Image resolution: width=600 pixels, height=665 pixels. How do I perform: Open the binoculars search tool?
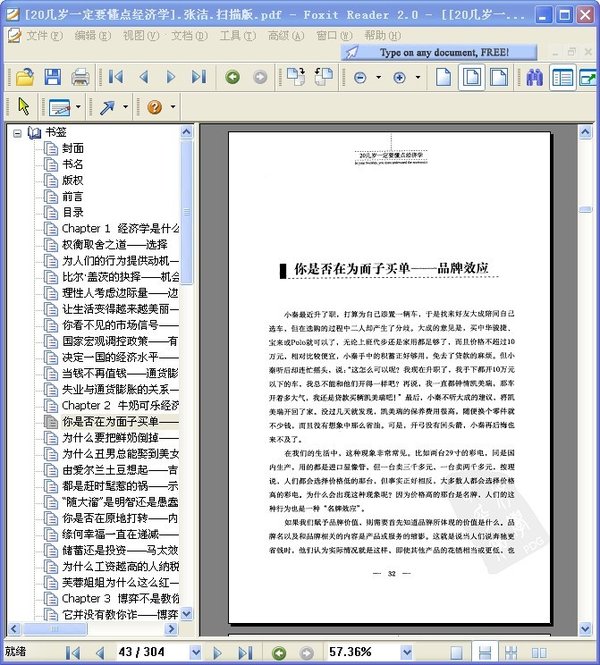click(x=534, y=78)
